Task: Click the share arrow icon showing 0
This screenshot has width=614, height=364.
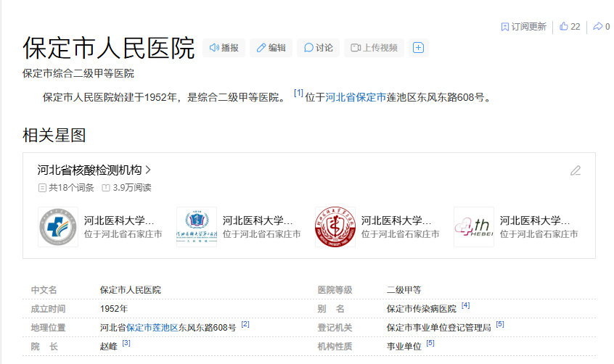Action: pyautogui.click(x=601, y=27)
